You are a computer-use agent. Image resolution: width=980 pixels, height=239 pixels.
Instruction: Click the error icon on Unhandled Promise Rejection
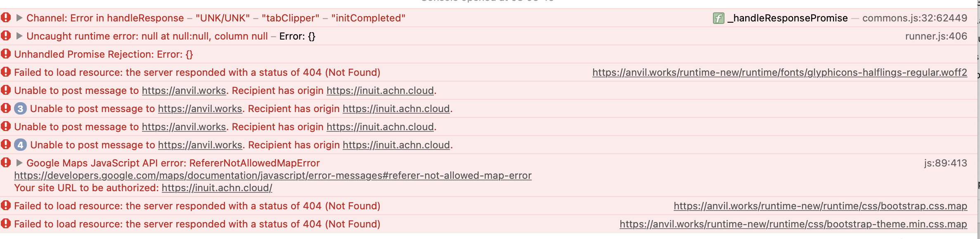click(x=6, y=54)
